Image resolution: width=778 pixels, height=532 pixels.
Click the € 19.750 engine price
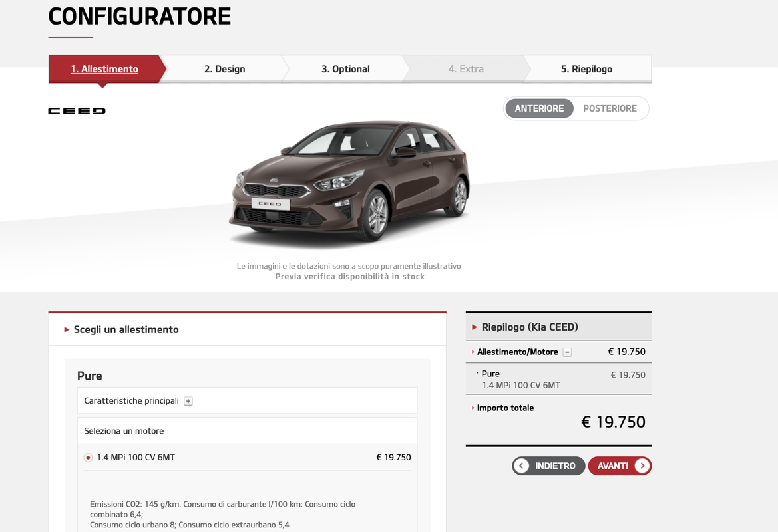coord(393,457)
